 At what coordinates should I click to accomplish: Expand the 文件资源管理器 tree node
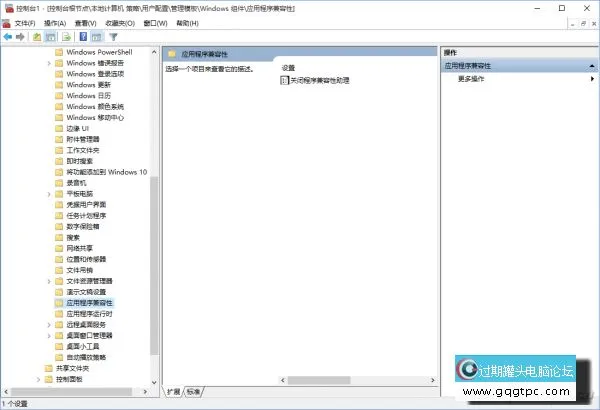49,281
